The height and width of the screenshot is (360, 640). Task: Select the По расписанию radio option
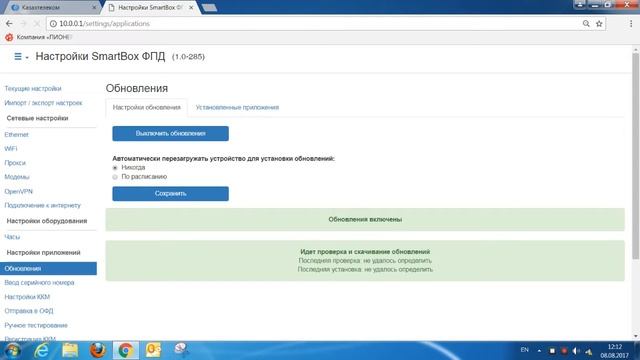tap(115, 177)
